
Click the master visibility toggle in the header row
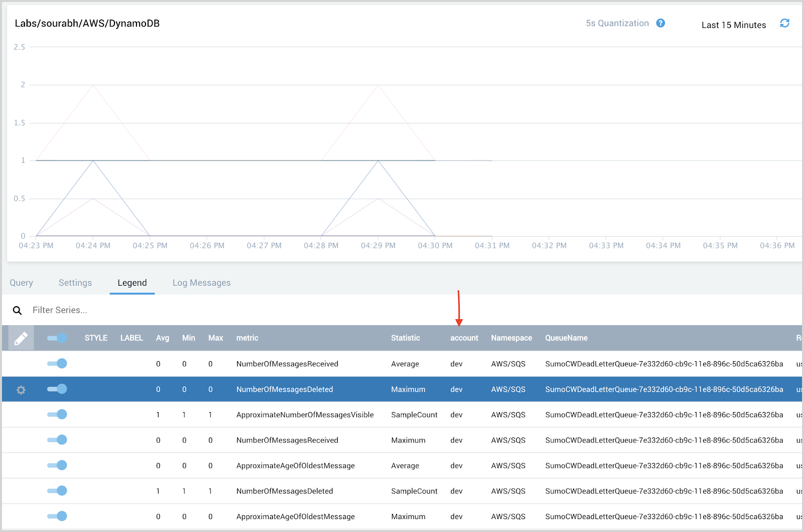[x=56, y=338]
